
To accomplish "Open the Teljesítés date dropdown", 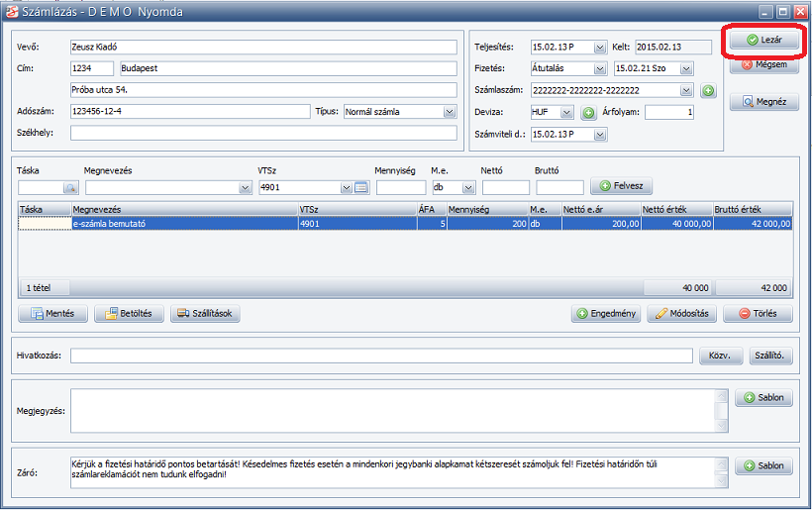I will pyautogui.click(x=600, y=48).
